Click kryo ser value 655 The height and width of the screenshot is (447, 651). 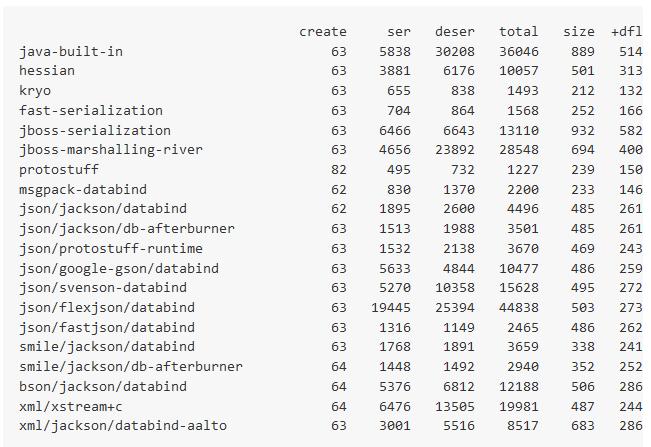pyautogui.click(x=399, y=90)
